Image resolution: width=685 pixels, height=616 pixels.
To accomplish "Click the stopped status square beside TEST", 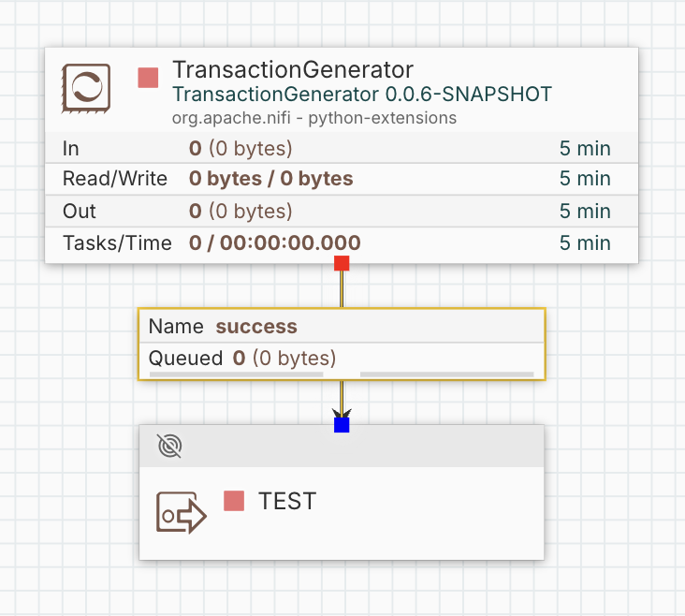I will 234,501.
